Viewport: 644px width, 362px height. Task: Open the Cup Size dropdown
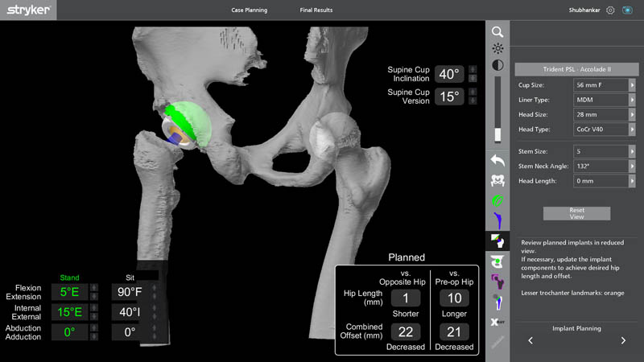pos(605,85)
